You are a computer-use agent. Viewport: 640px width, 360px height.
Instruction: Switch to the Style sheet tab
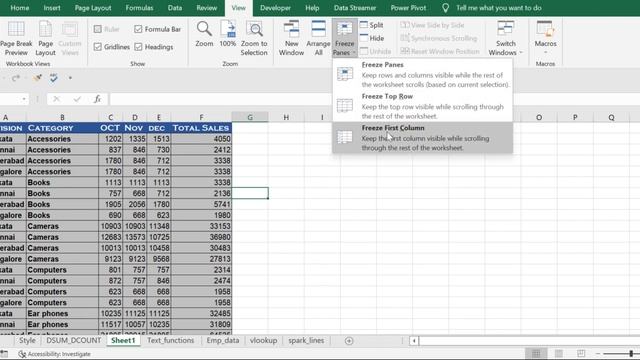[27, 340]
